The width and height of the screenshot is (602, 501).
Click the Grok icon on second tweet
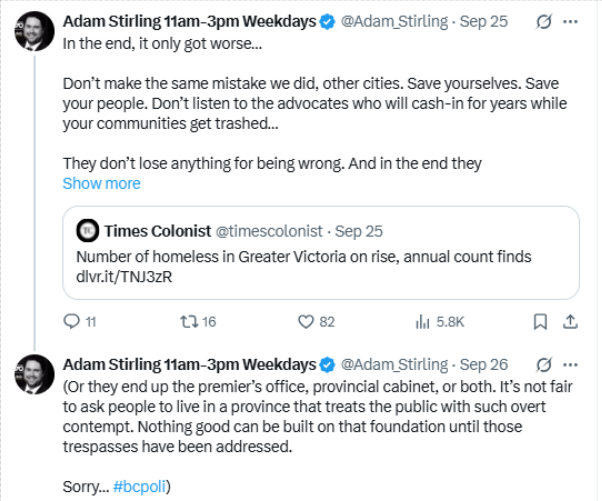546,363
